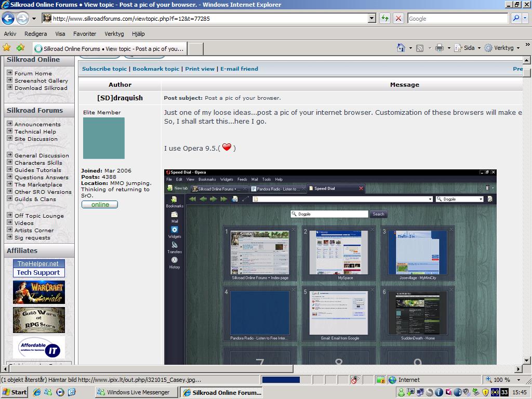The image size is (532, 399).
Task: Click the search magnifier icon
Action: pyautogui.click(x=515, y=19)
